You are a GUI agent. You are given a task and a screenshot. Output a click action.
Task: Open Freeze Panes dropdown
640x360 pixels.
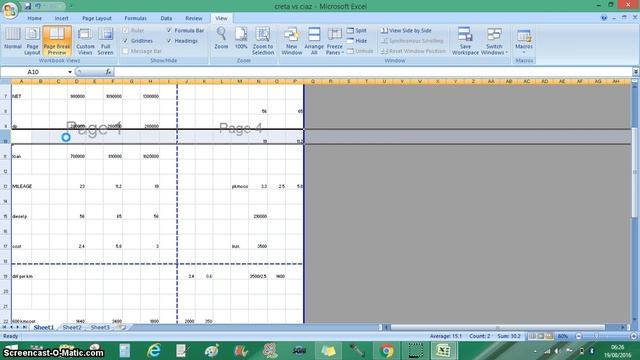click(x=334, y=41)
